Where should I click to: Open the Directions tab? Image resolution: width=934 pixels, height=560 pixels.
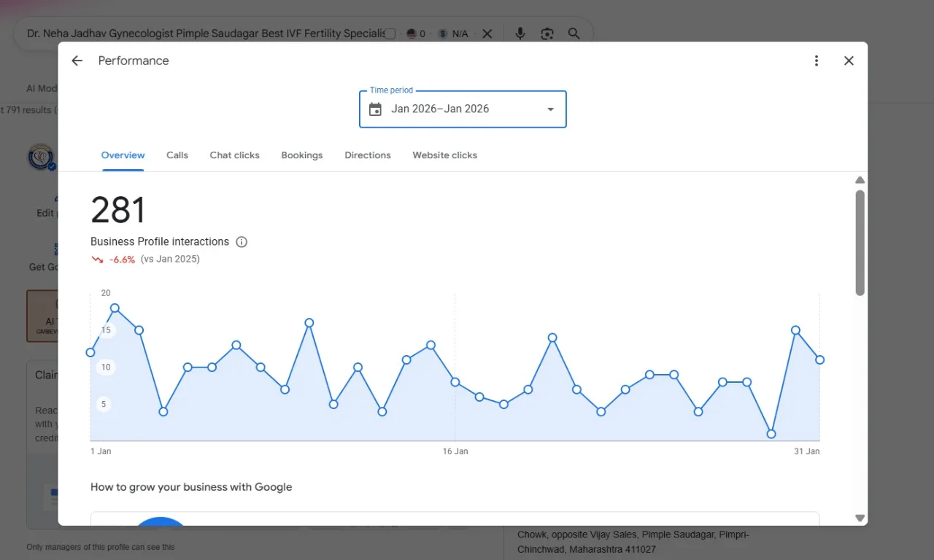[368, 155]
